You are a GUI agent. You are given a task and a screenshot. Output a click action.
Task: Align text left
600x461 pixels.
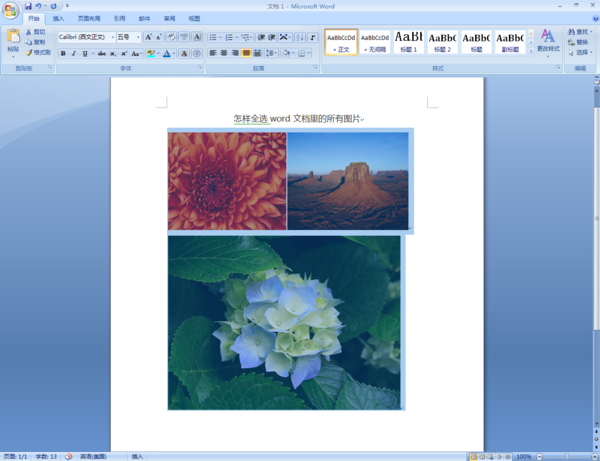pos(213,53)
